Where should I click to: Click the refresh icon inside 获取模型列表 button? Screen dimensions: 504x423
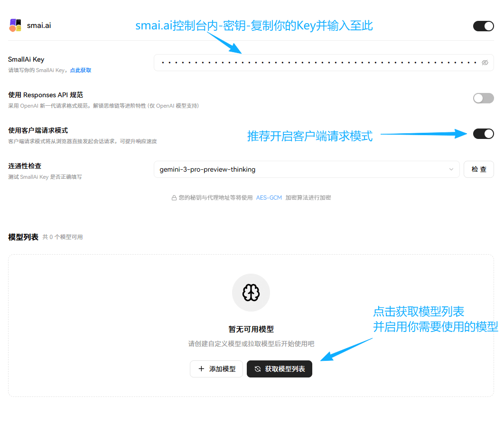click(257, 369)
